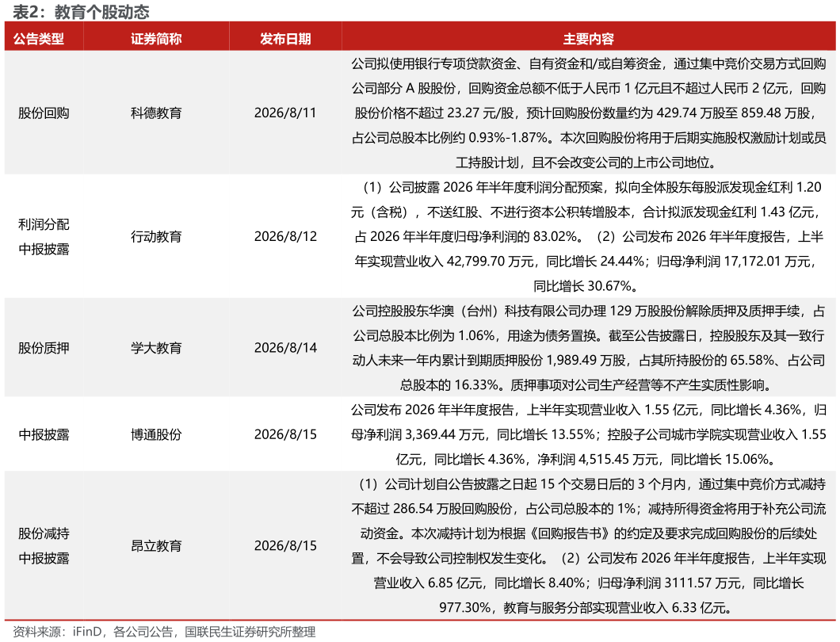Click the line with 总股本比例为 1.06%

pyautogui.click(x=589, y=336)
